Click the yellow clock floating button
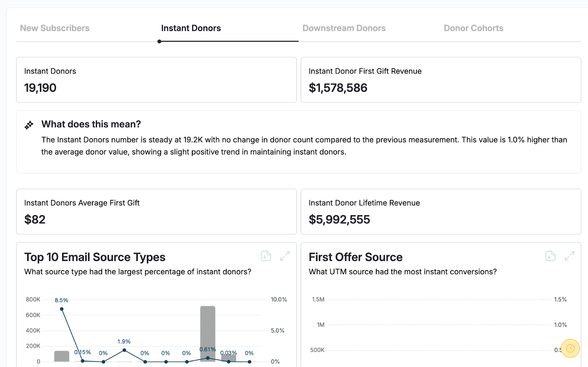This screenshot has width=588, height=367. [570, 348]
